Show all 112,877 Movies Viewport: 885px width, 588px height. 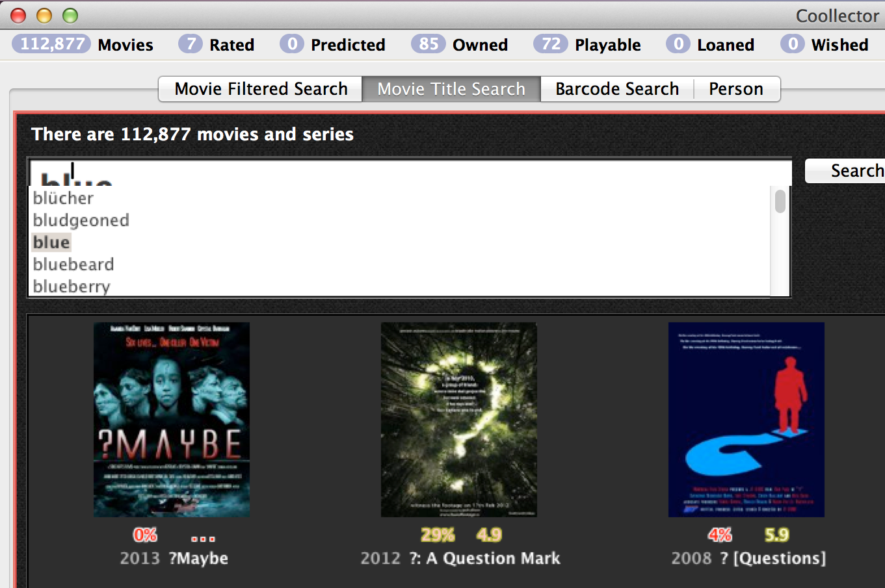click(x=83, y=45)
